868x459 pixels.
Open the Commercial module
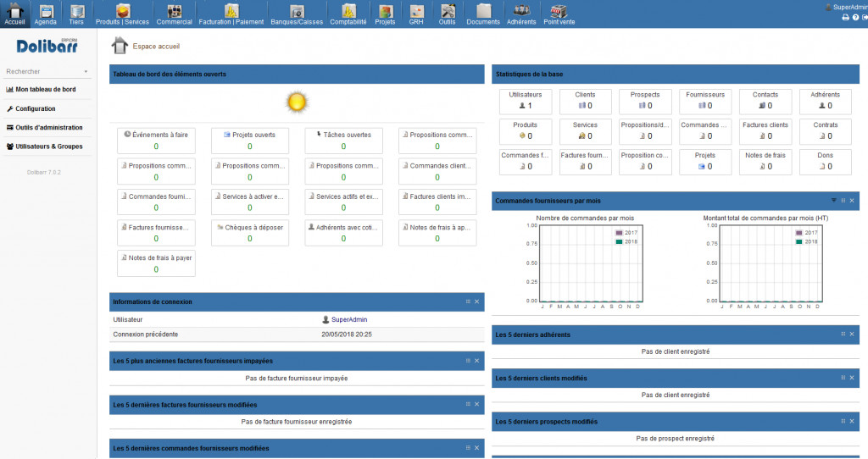tap(175, 14)
